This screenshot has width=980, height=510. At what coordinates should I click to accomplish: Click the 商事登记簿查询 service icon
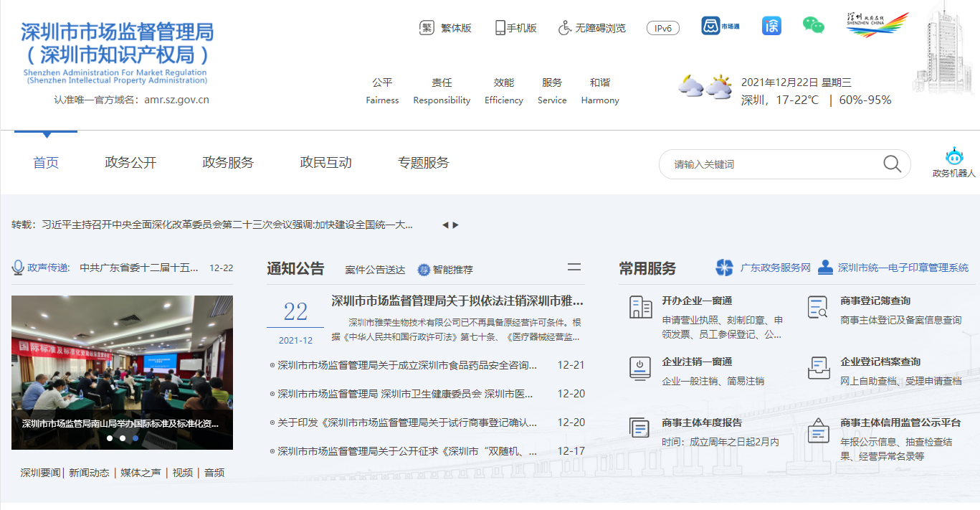pos(818,306)
